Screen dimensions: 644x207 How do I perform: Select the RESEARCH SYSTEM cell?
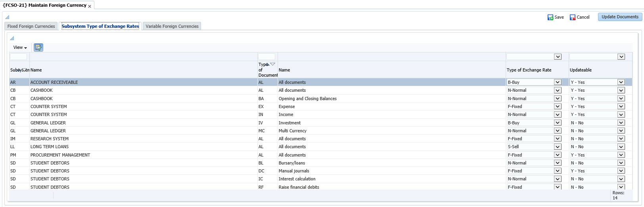pos(144,139)
